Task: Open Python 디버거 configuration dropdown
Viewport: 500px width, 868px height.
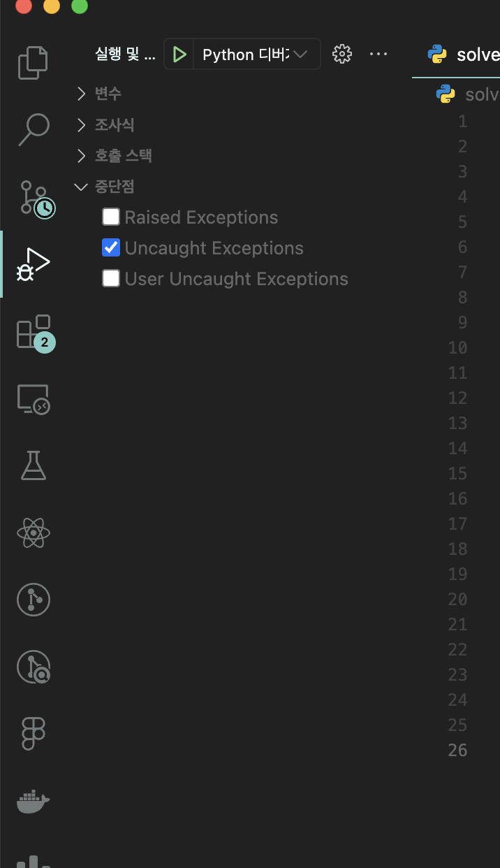Action: [x=255, y=55]
